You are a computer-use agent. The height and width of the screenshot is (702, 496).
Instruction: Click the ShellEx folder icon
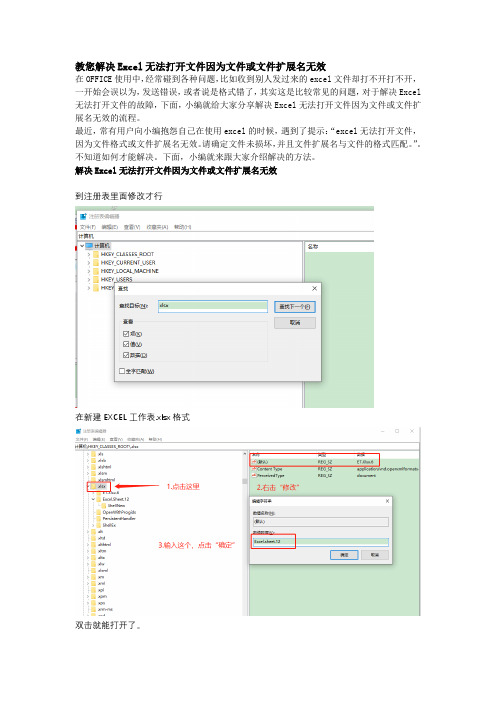(x=98, y=525)
